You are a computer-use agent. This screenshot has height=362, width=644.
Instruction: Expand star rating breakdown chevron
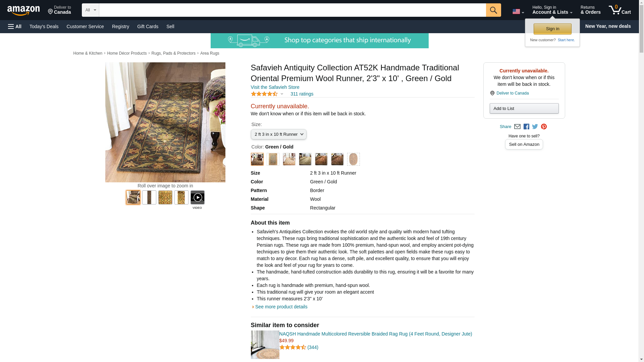click(x=282, y=94)
